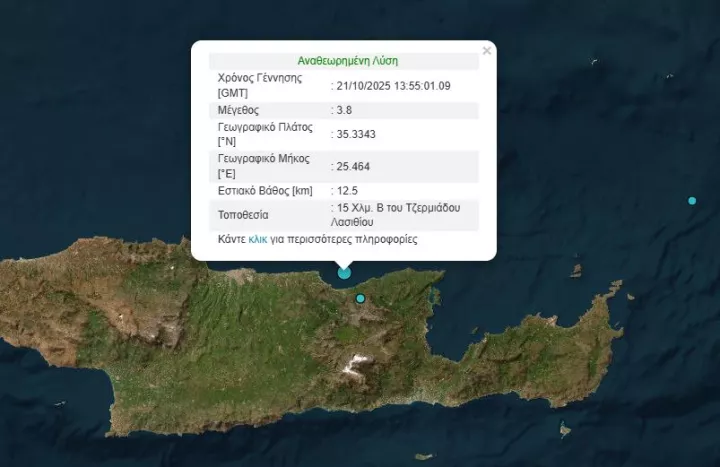This screenshot has height=467, width=720.
Task: Click the "Τοποθεσία" row label
Action: click(x=245, y=214)
